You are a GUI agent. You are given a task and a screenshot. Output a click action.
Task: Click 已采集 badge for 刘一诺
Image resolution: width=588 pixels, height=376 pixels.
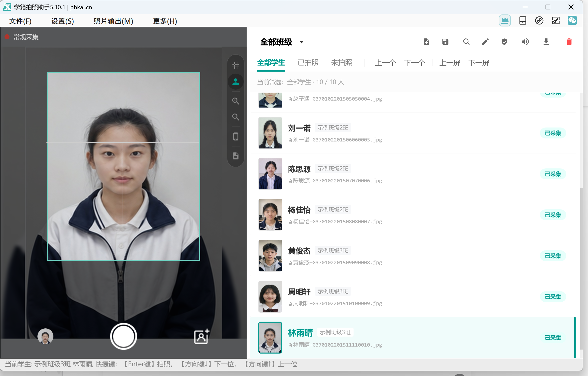553,133
